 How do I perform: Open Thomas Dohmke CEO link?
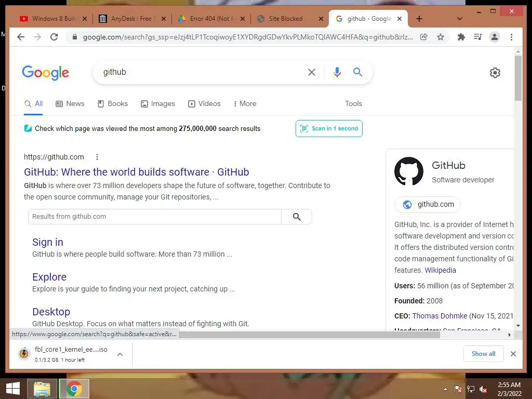tap(440, 316)
